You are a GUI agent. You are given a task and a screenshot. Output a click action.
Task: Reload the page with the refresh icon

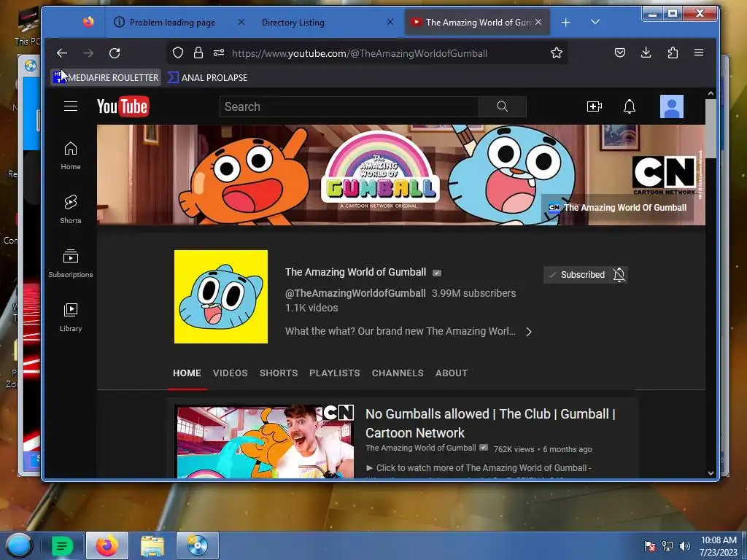(115, 52)
